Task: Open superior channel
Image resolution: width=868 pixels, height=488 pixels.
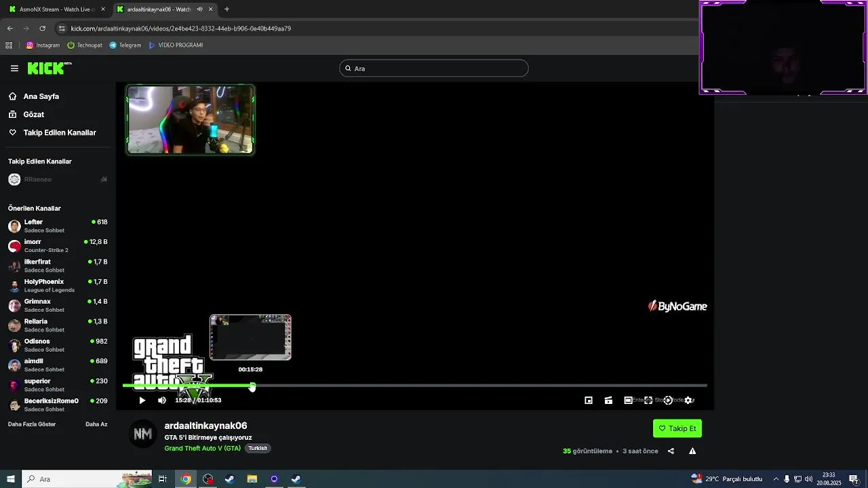Action: click(58, 385)
